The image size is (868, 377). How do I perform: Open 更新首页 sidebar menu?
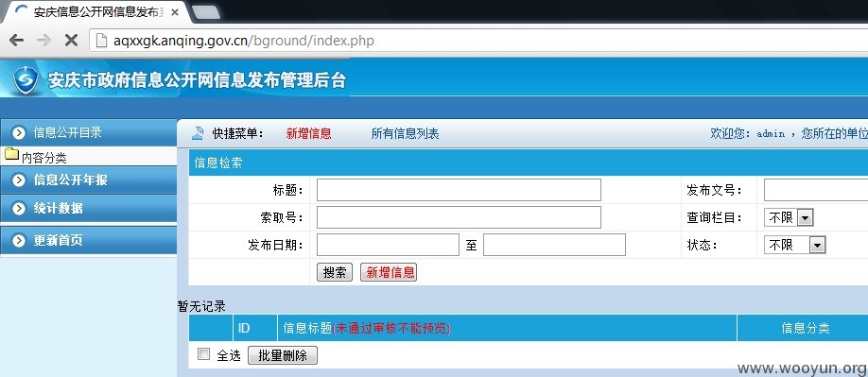[x=89, y=240]
